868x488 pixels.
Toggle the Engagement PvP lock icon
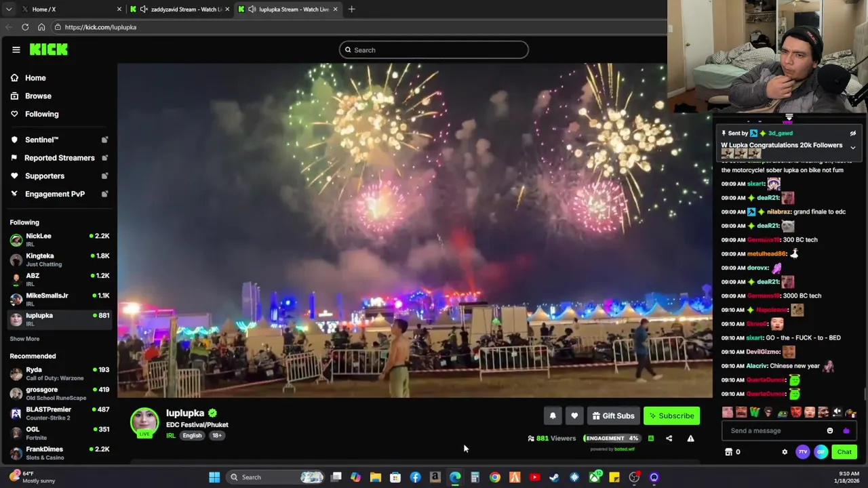(x=104, y=194)
